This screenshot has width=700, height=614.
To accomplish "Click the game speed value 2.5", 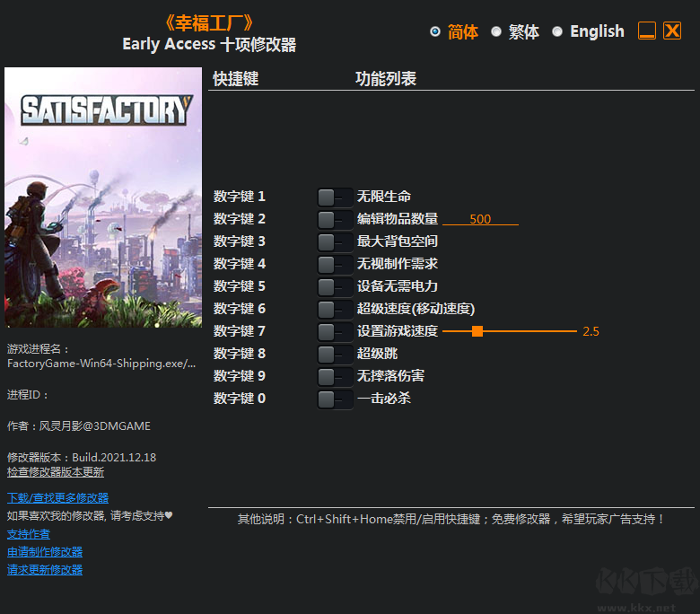I will 591,331.
